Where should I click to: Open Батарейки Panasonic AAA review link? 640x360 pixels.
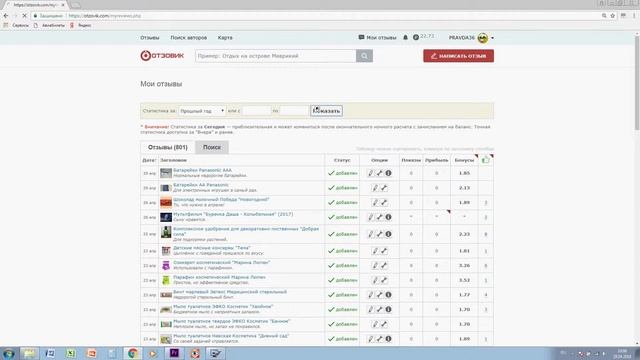coord(202,170)
